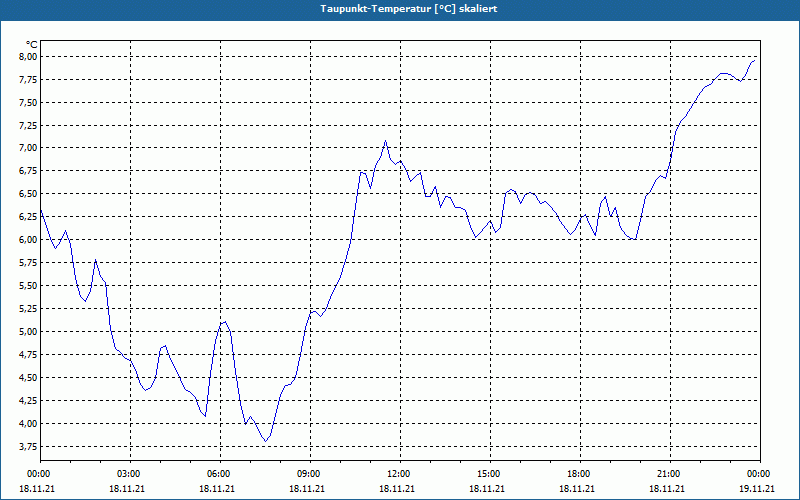Click the 18.11.21 date under 21:00

(667, 488)
